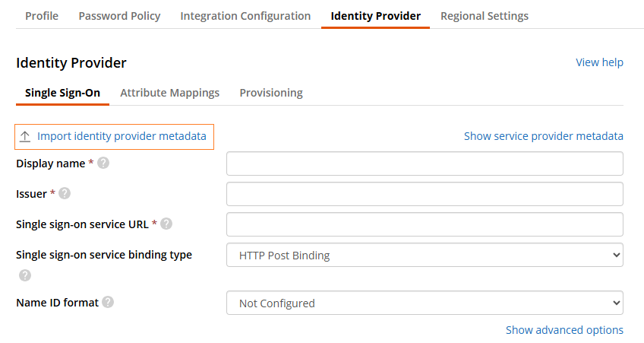The image size is (644, 343).
Task: Click help icon for Single sign-on service URL
Action: click(166, 224)
